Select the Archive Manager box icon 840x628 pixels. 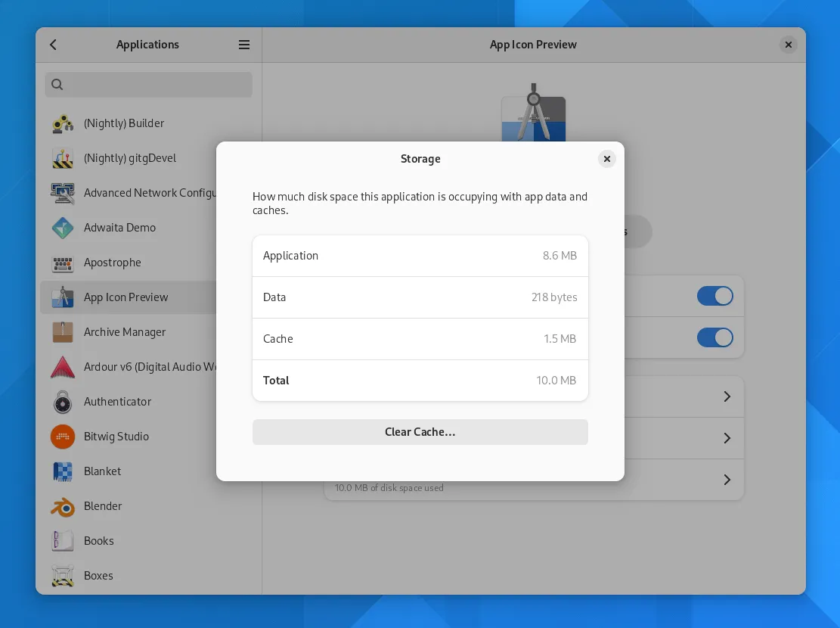pos(63,332)
